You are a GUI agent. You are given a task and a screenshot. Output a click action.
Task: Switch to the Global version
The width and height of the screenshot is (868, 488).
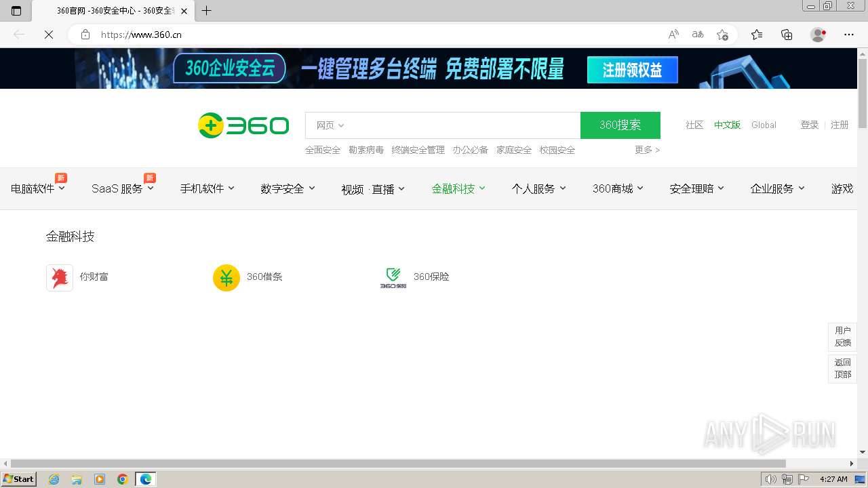(764, 125)
